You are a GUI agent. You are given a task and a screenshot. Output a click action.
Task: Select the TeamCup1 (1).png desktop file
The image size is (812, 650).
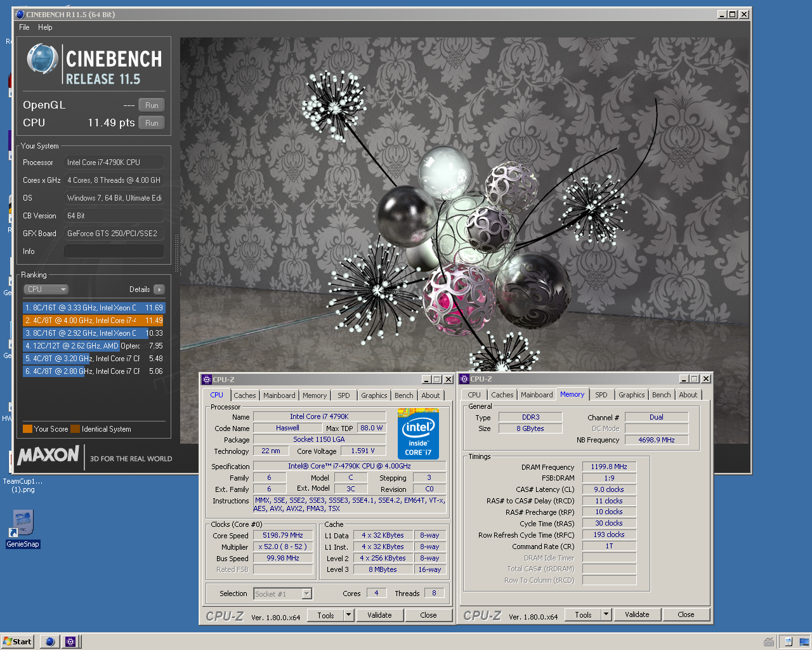click(x=23, y=486)
